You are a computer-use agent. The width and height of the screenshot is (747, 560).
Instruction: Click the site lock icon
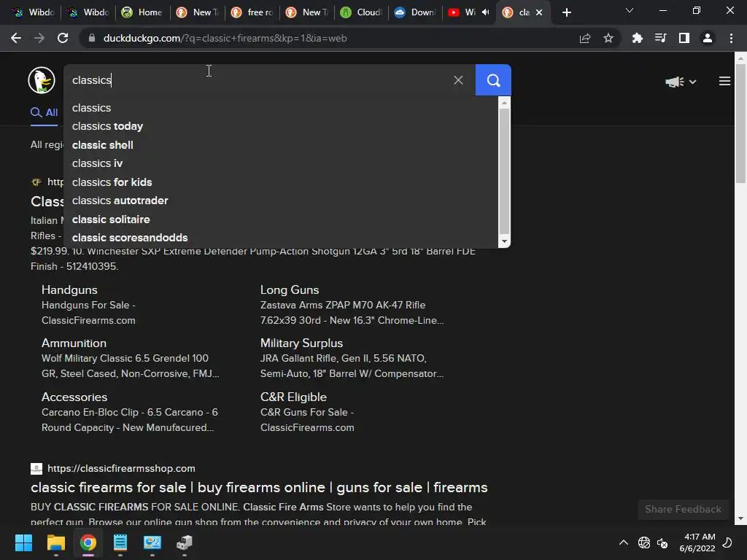[x=91, y=38]
